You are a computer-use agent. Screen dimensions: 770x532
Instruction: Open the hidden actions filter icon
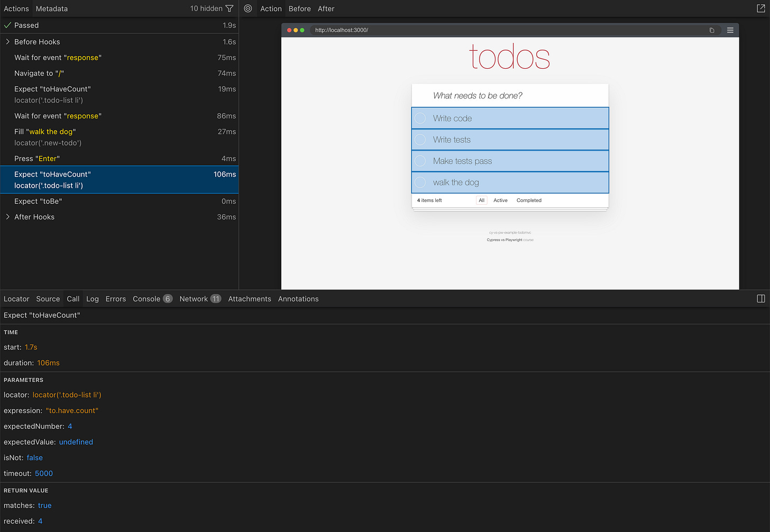[230, 8]
